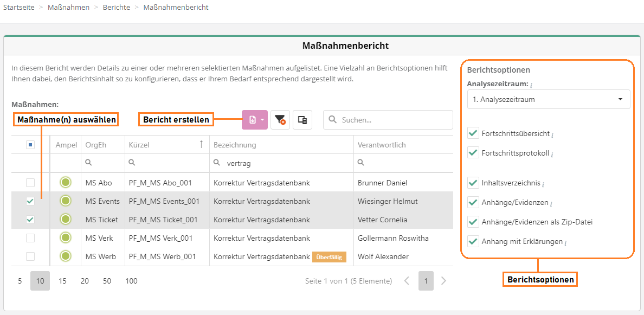
Task: Go to Berichte in the breadcrumb
Action: (116, 8)
